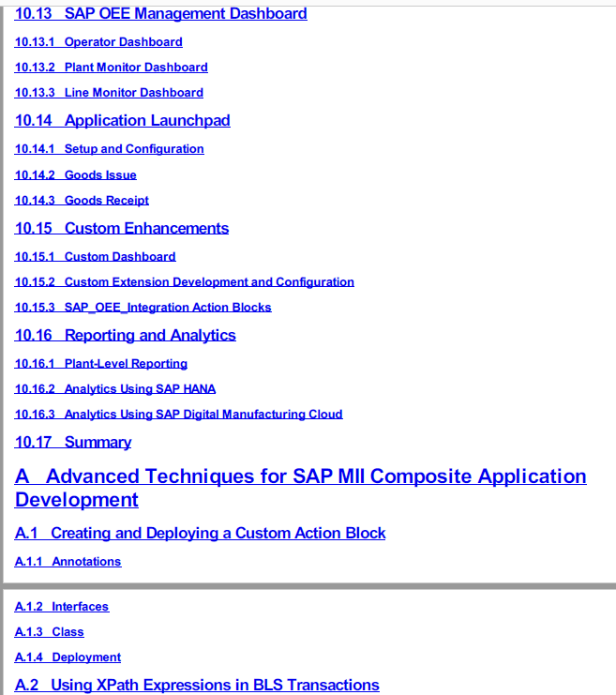Go to 10.14.1 Setup and Configuration

click(x=110, y=148)
